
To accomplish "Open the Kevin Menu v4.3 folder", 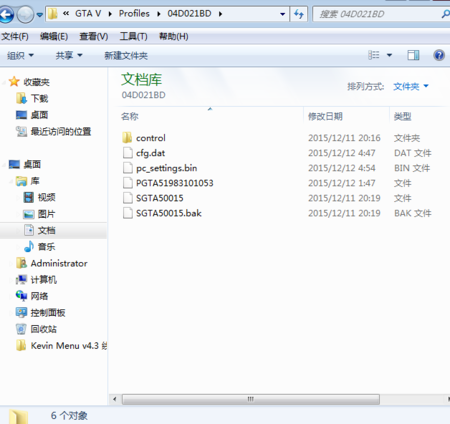I will tap(69, 346).
